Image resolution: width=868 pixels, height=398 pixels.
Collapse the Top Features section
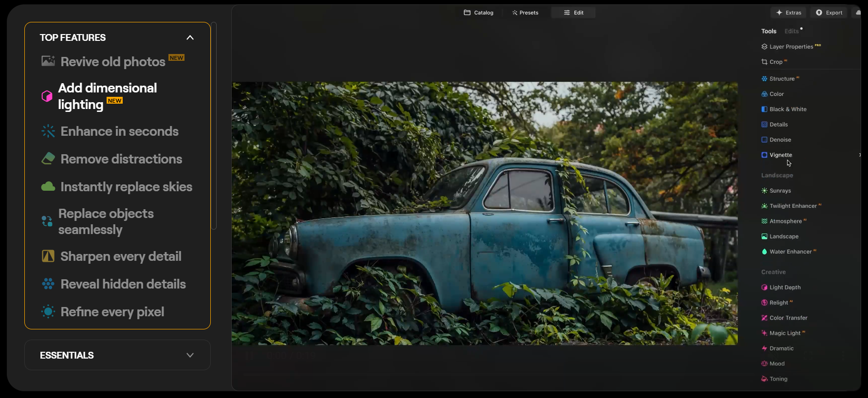tap(190, 37)
